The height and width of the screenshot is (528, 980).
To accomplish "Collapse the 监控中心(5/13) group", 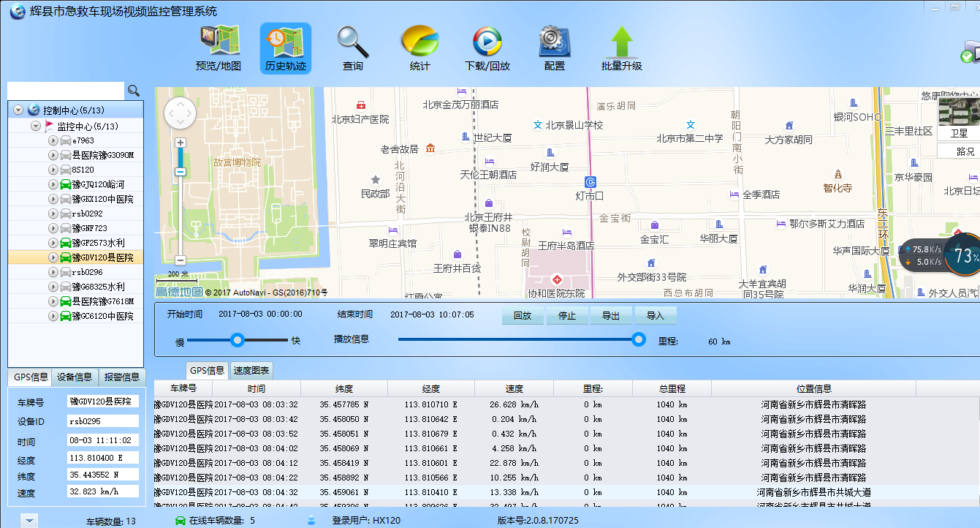I will pyautogui.click(x=35, y=126).
